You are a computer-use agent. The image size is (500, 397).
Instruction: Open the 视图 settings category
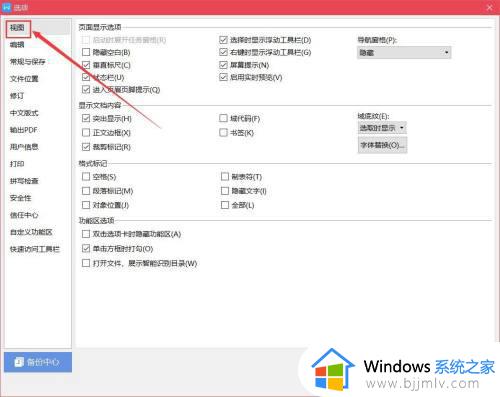coord(17,28)
